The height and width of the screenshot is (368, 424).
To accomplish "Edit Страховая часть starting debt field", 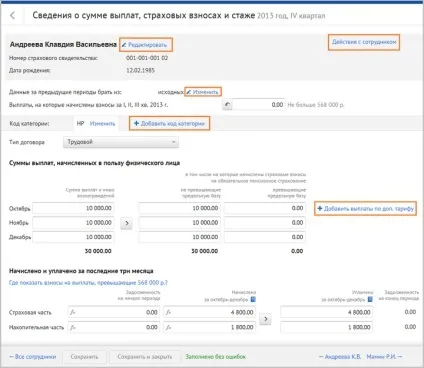I will 114,312.
